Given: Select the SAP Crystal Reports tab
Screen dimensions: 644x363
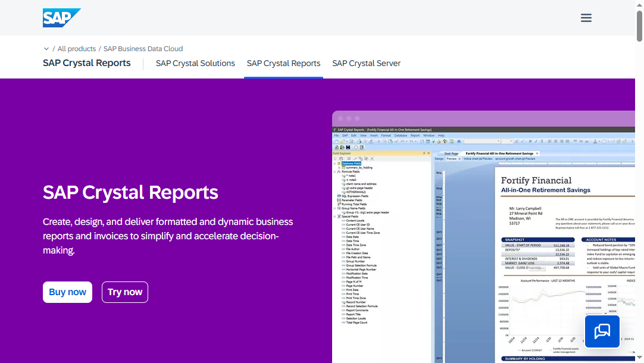Looking at the screenshot, I should (x=283, y=63).
